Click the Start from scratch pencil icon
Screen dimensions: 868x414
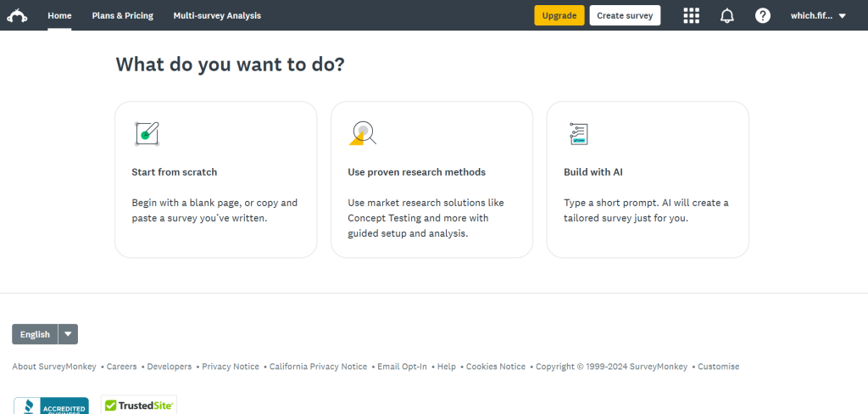point(147,133)
